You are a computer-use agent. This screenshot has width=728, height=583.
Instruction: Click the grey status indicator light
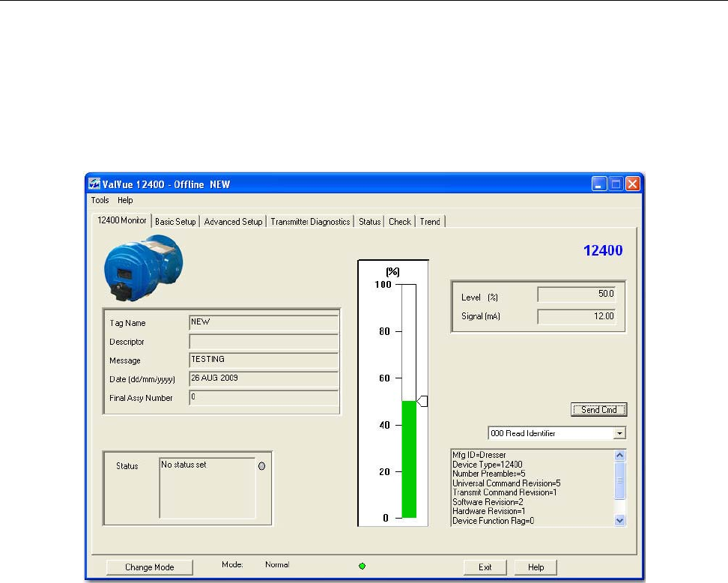[x=262, y=466]
